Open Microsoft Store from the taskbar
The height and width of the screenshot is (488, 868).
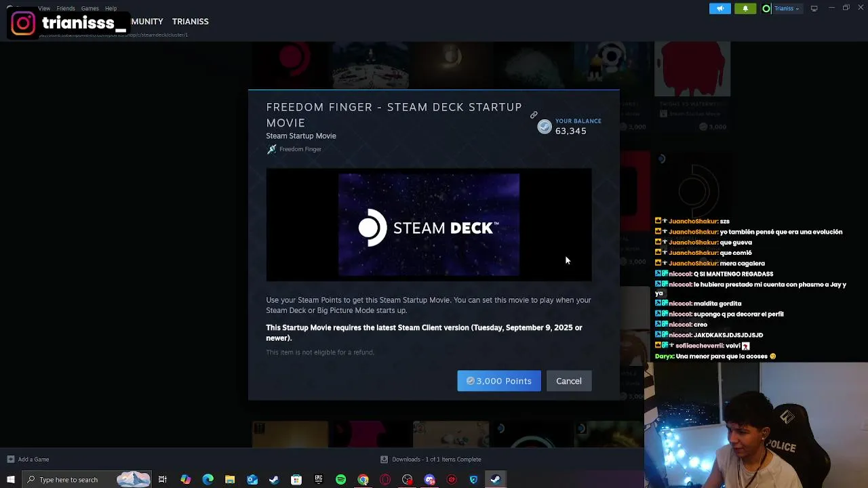[x=296, y=480]
